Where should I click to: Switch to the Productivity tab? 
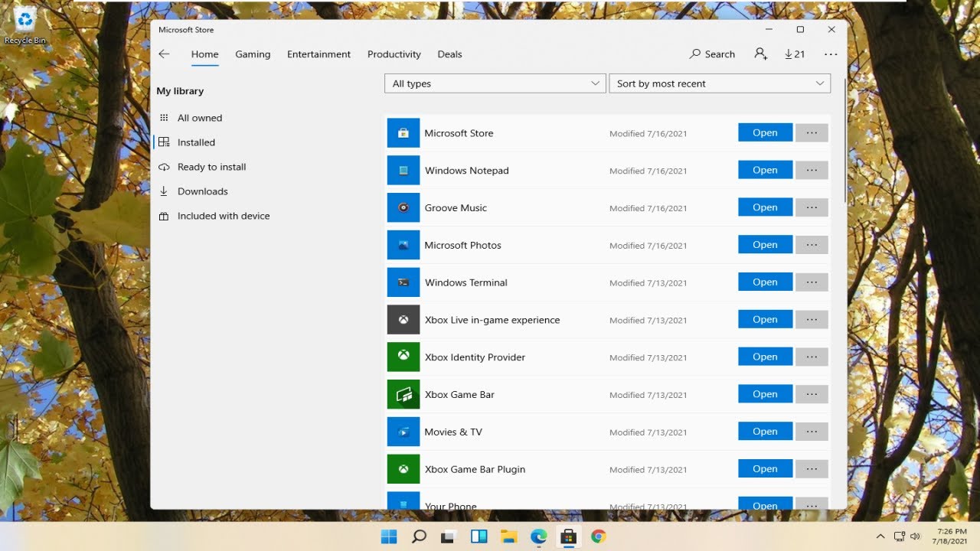[394, 54]
